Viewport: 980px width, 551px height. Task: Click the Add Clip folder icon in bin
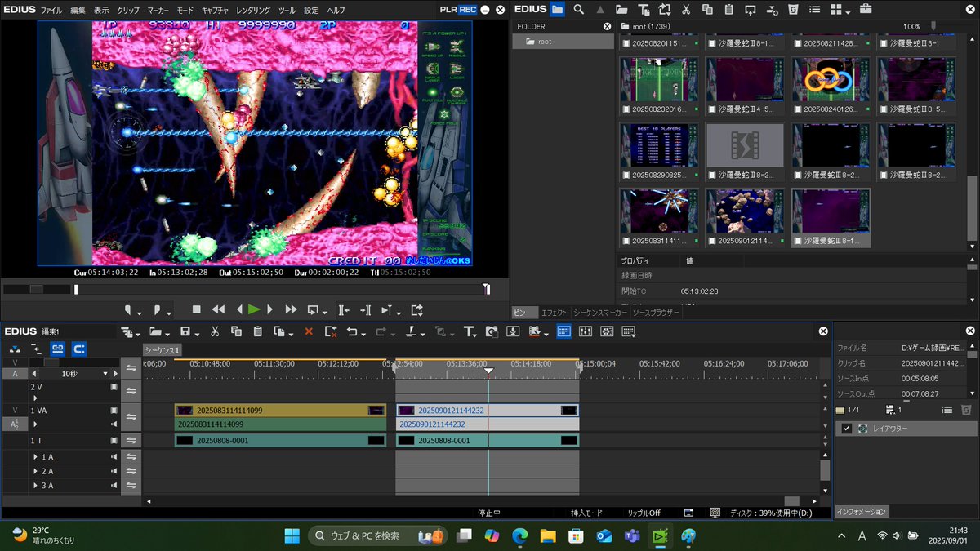coord(621,10)
